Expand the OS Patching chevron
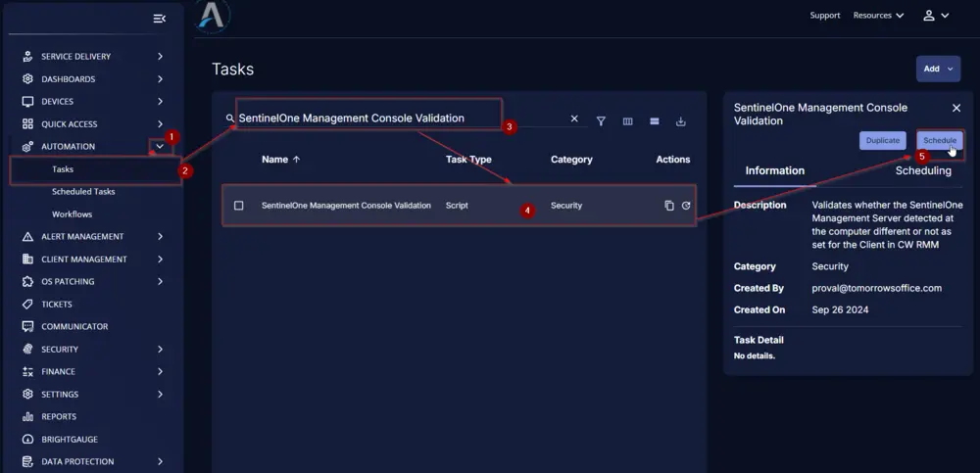Viewport: 980px width, 473px height. tap(160, 281)
